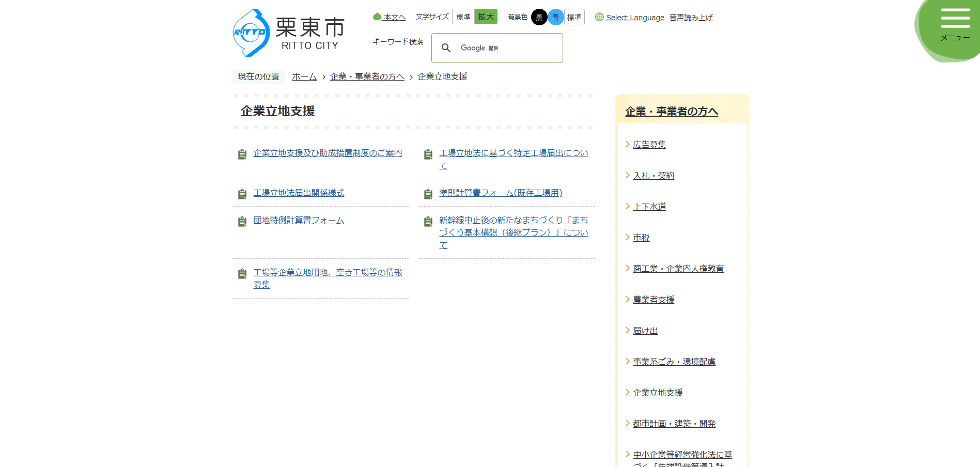Reset background color to 標準

[x=574, y=17]
